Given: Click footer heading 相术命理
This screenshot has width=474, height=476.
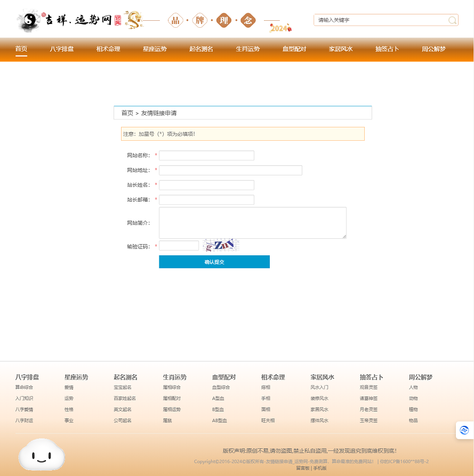Looking at the screenshot, I should pos(273,377).
